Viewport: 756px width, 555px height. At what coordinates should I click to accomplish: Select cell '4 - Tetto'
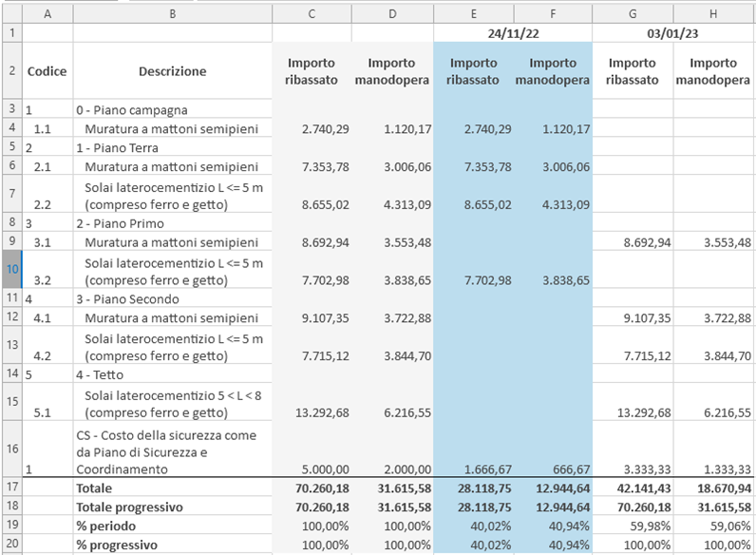[173, 374]
